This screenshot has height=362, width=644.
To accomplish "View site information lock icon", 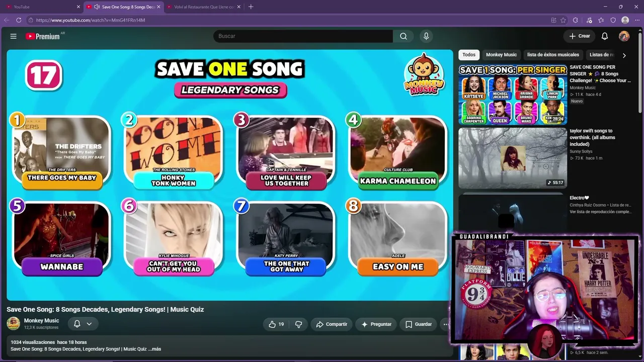I will pos(31,20).
